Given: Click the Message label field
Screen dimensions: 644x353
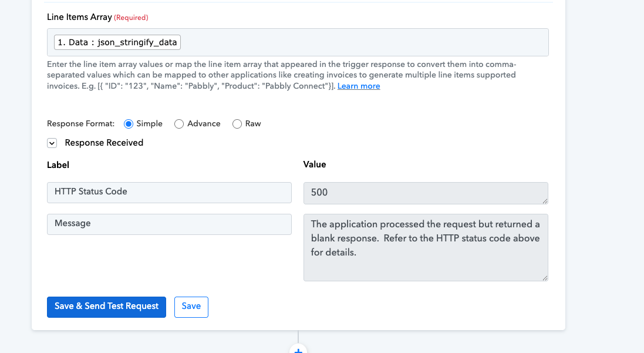Looking at the screenshot, I should (169, 224).
